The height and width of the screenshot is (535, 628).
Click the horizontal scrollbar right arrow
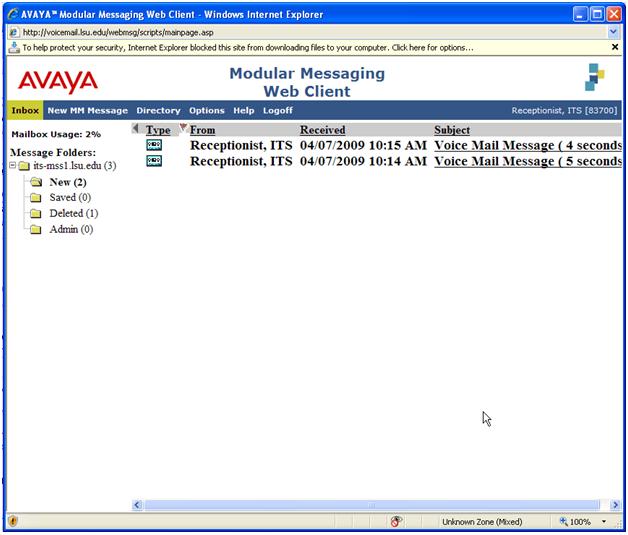615,505
